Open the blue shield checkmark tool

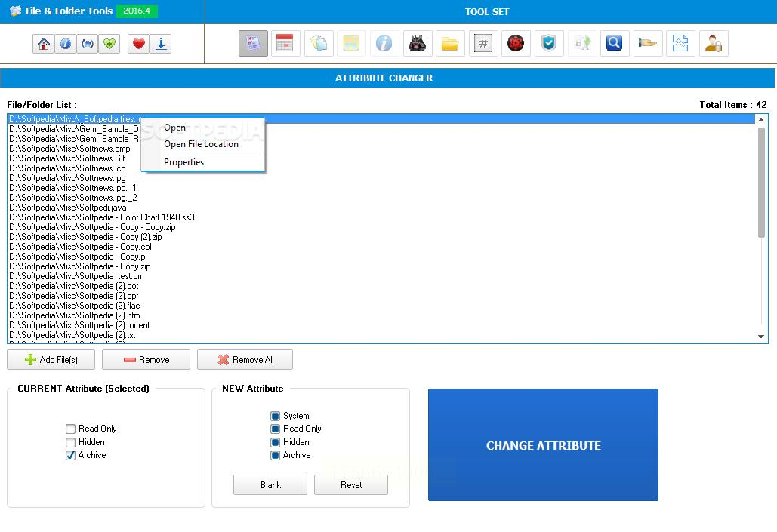tap(548, 43)
